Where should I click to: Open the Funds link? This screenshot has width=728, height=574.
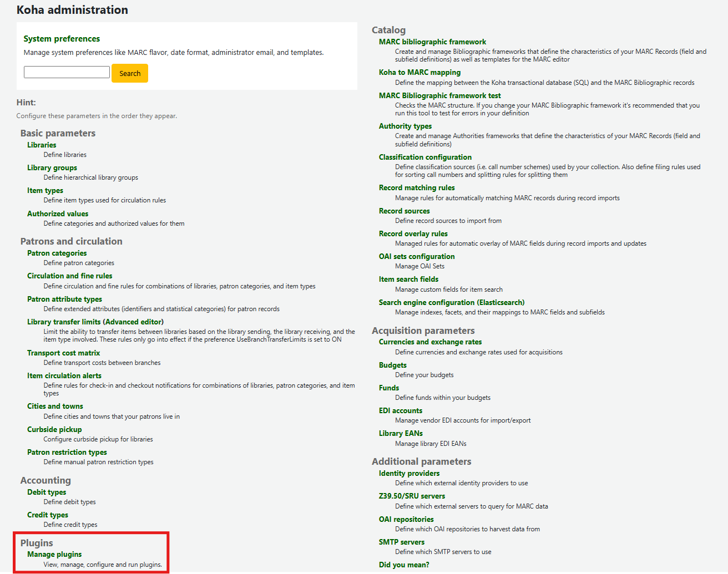coord(389,388)
